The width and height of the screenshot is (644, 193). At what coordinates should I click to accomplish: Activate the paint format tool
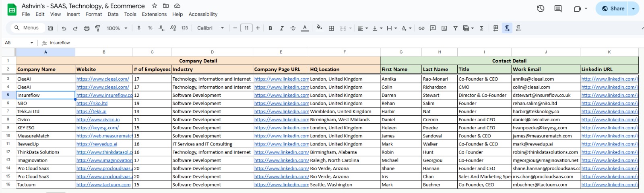(97, 28)
